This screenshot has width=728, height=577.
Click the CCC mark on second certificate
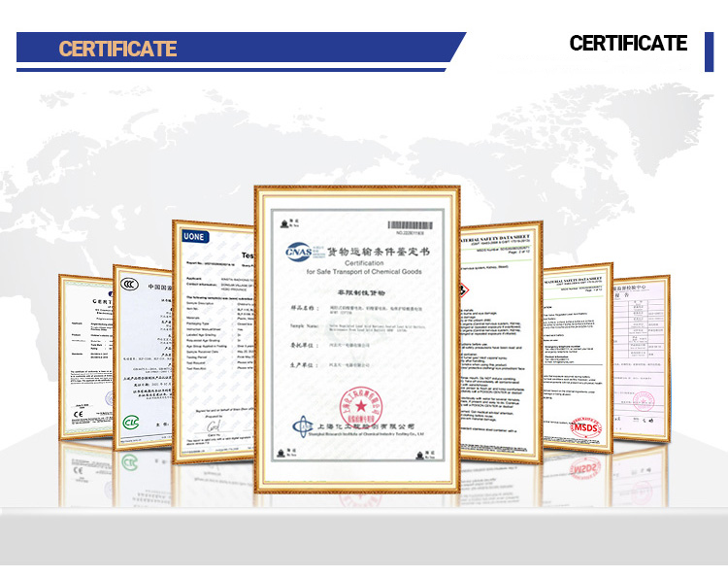(129, 284)
